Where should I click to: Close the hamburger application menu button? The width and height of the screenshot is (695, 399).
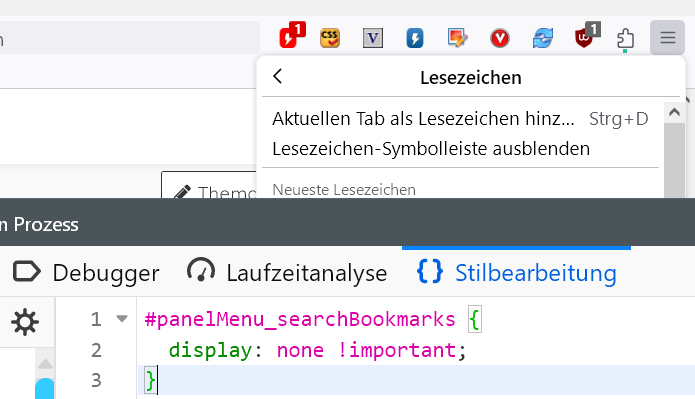[668, 38]
